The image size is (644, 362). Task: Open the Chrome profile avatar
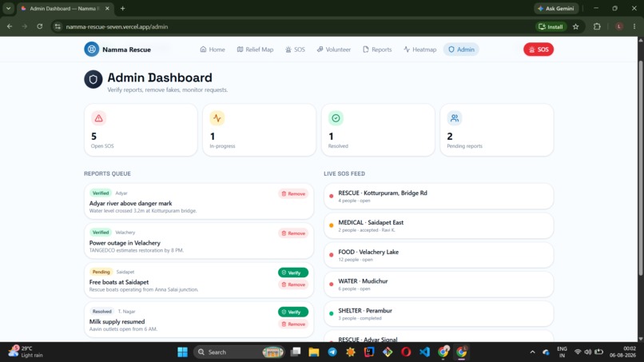click(x=619, y=26)
